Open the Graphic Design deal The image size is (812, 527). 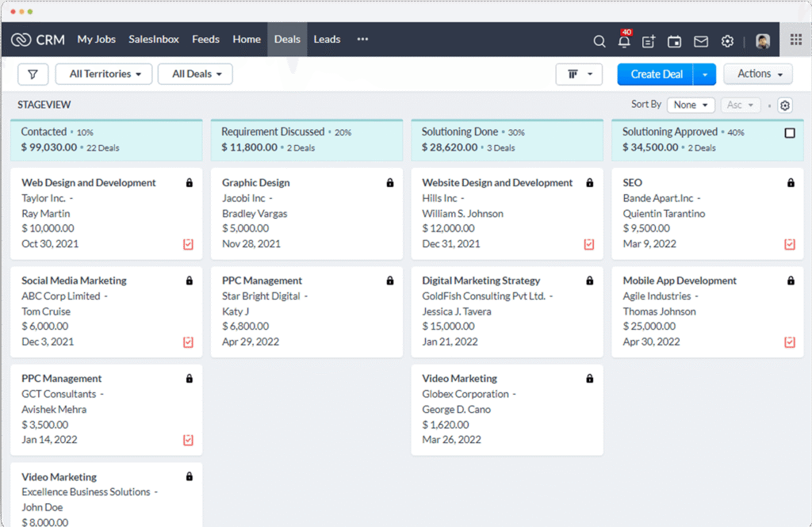(x=256, y=183)
